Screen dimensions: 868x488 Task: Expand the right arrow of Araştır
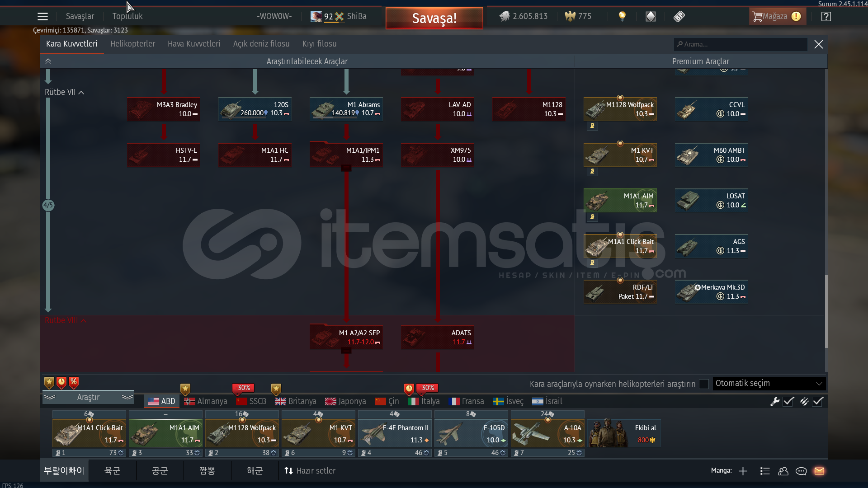(x=127, y=397)
